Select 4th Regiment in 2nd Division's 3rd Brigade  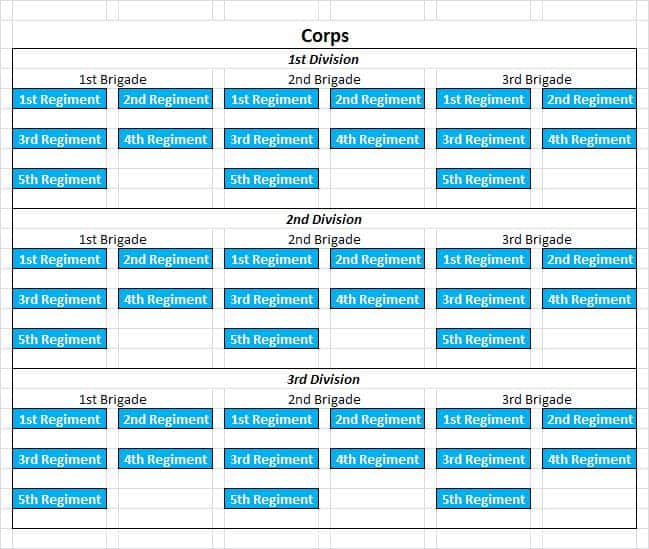(x=590, y=299)
